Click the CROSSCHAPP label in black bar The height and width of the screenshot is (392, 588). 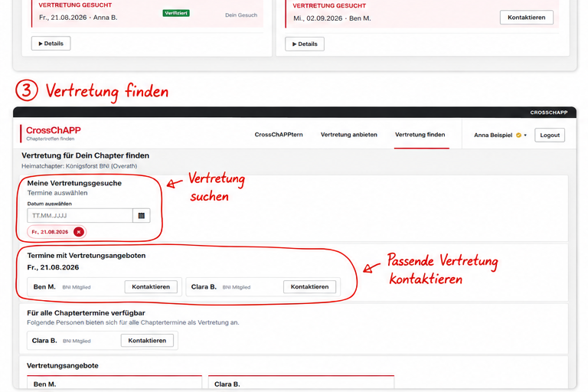(549, 113)
